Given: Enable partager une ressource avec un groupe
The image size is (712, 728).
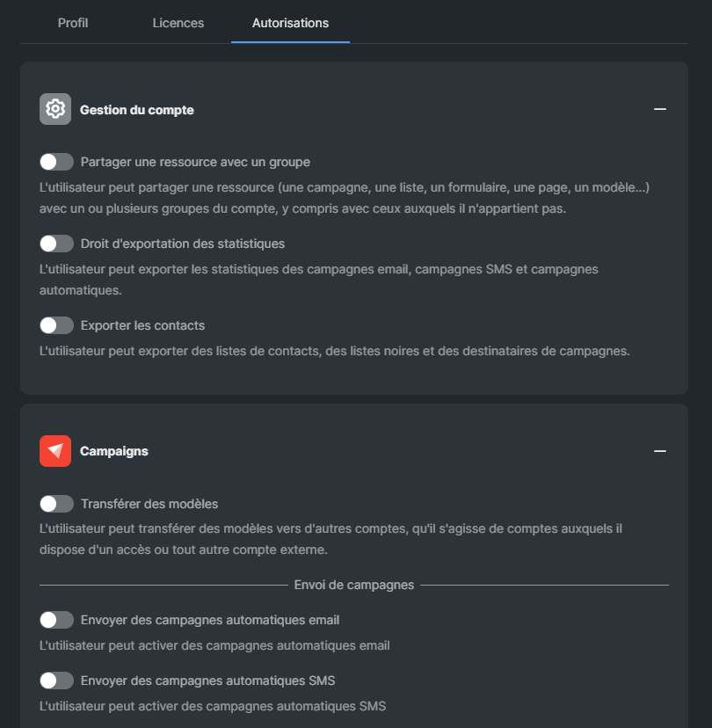Looking at the screenshot, I should pyautogui.click(x=56, y=162).
